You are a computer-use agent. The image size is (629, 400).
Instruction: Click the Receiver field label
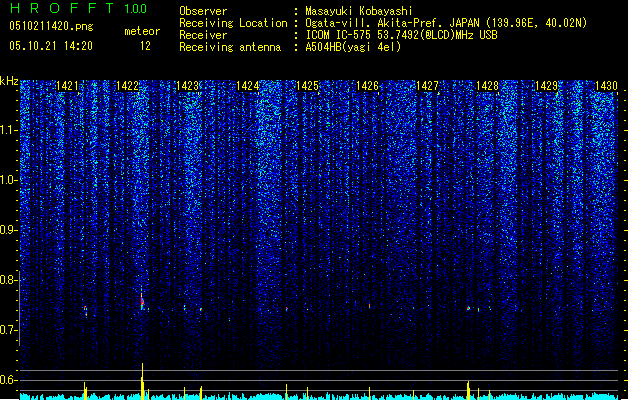pos(203,35)
